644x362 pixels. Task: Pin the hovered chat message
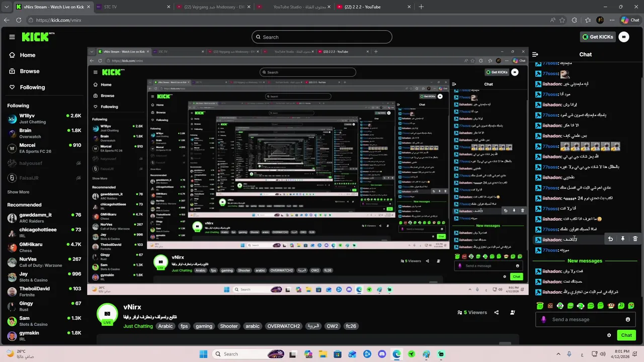pos(623,239)
